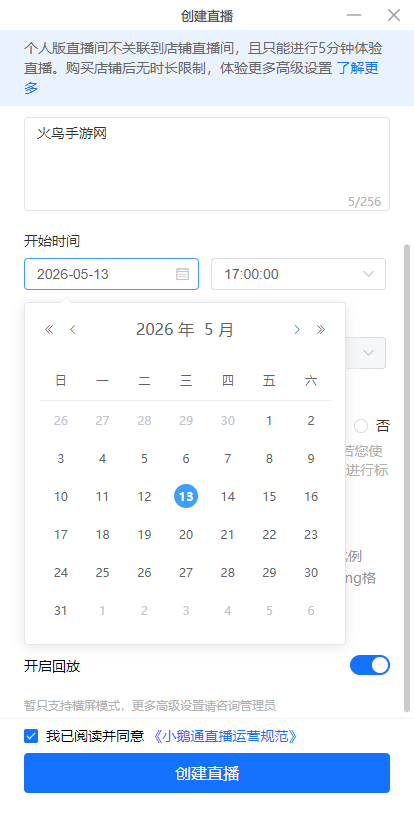Click the 开始时间 label
Viewport: 414px width, 816px height.
coord(52,241)
